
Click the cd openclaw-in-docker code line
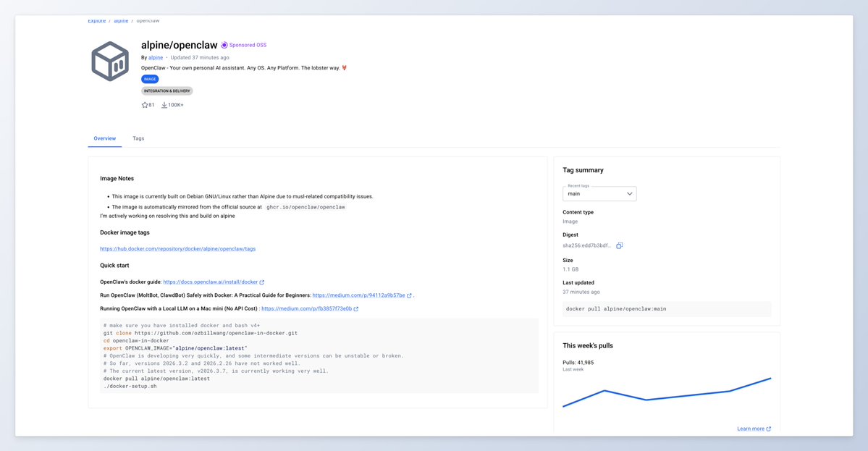pos(136,341)
